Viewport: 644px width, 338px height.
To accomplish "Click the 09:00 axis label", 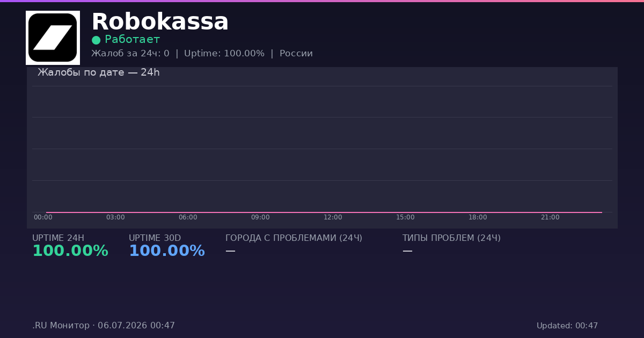I will pos(260,217).
